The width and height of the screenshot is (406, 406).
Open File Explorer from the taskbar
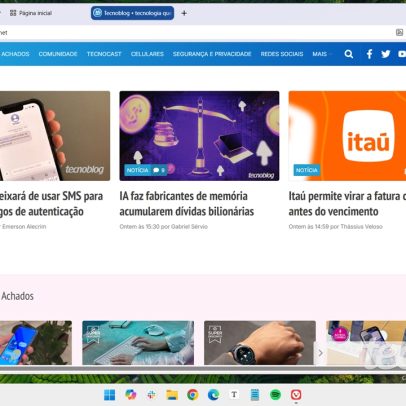click(x=172, y=395)
